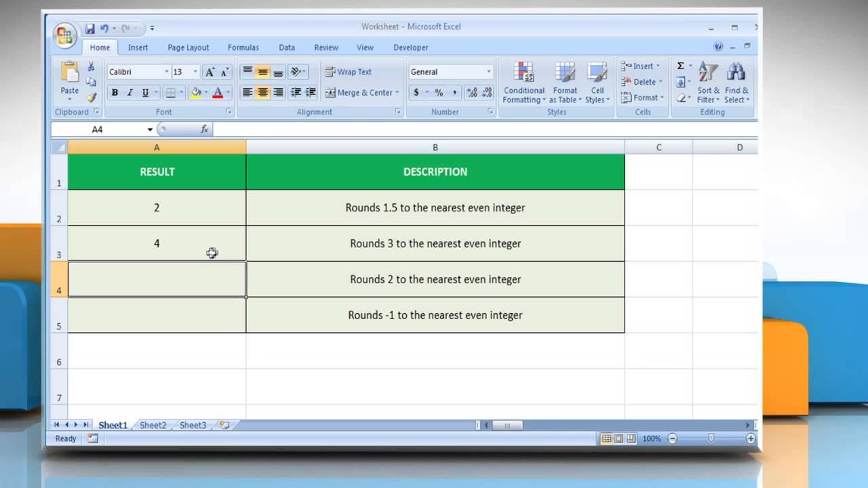Click the zoom slider handle

click(711, 439)
